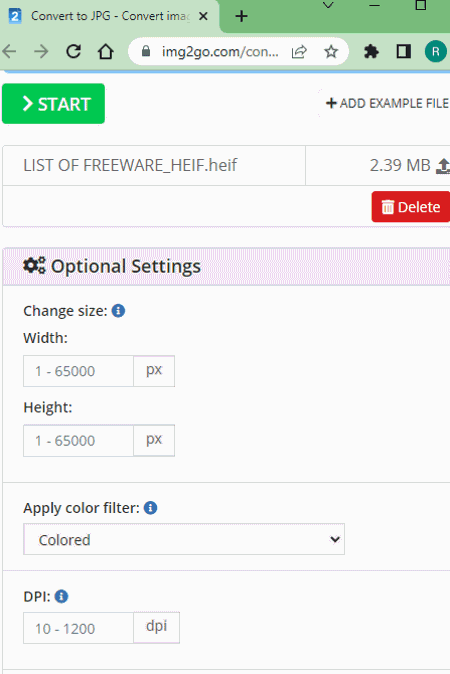Share this page via address bar icon

299,52
